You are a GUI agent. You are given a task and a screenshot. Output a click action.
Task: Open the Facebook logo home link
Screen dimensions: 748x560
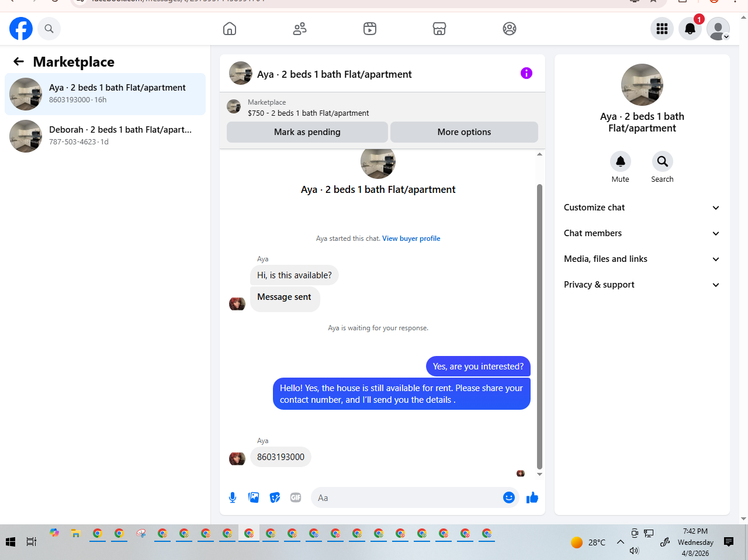click(x=21, y=29)
